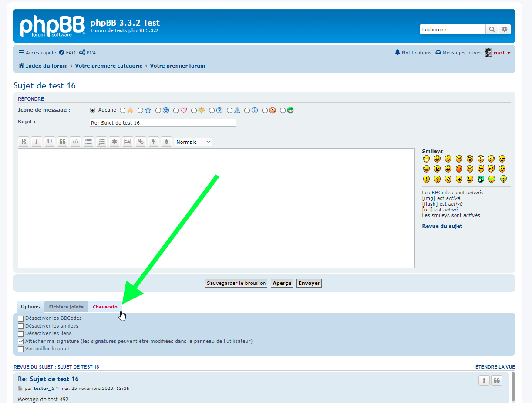Open the font colour picker droplet icon
This screenshot has width=532, height=403.
[166, 142]
